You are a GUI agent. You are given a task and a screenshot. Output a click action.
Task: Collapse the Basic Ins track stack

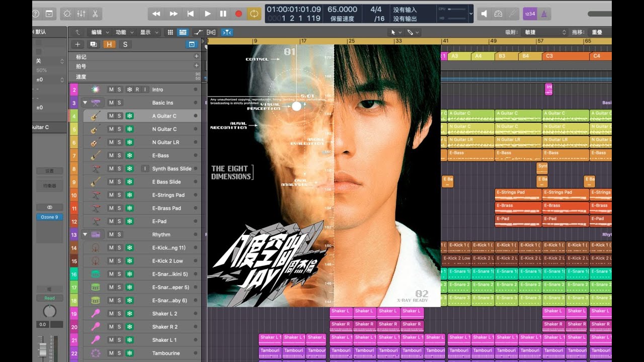click(x=85, y=103)
